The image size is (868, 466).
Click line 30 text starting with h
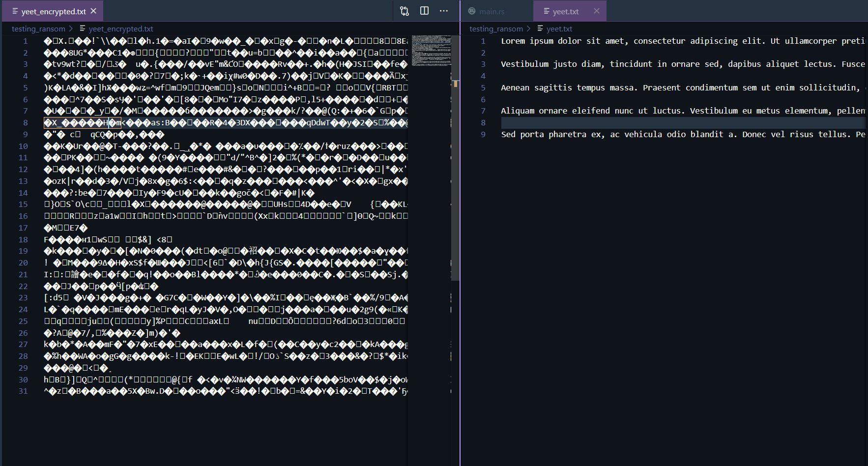(x=226, y=379)
